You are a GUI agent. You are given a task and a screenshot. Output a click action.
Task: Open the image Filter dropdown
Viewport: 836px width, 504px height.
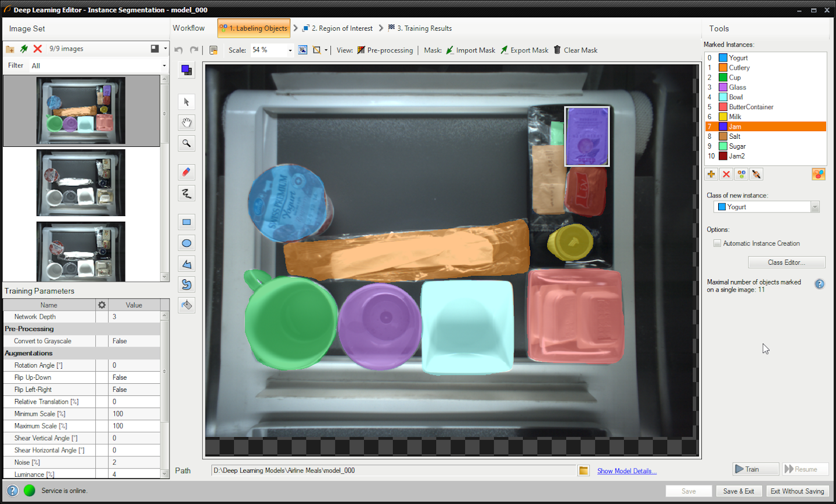click(x=164, y=66)
